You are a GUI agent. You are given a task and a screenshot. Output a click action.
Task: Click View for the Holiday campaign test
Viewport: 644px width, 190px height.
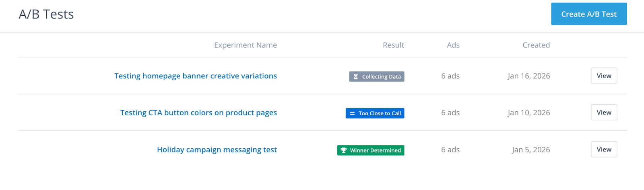pyautogui.click(x=603, y=149)
